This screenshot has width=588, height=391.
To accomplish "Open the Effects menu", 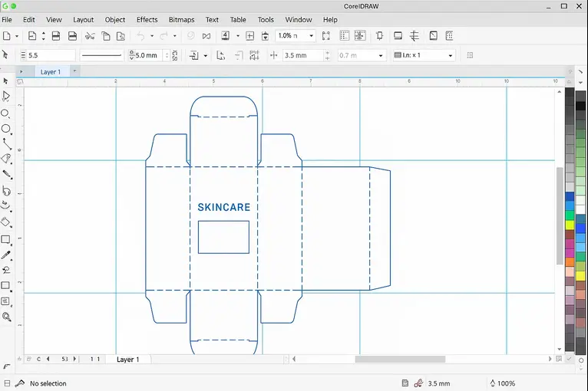I will pos(147,19).
